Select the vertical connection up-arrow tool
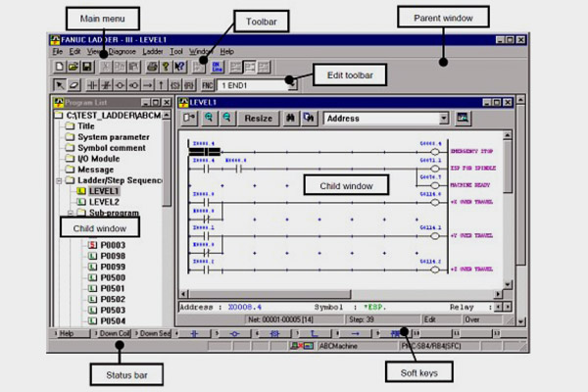Image resolution: width=588 pixels, height=392 pixels. coord(162,85)
